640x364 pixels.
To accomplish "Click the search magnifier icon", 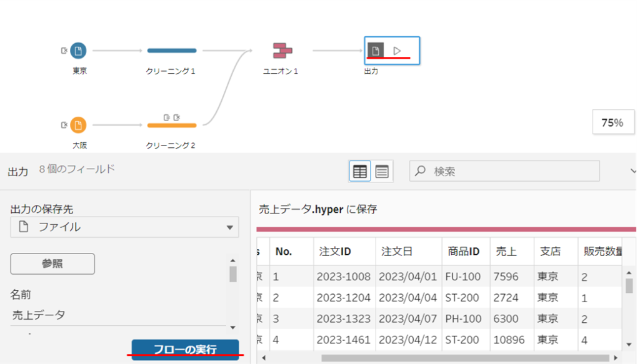I will pyautogui.click(x=421, y=171).
